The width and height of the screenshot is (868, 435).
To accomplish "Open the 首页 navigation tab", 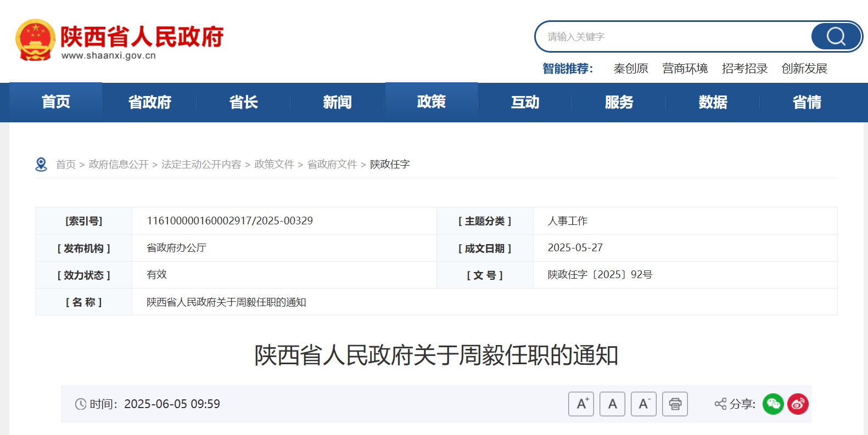I will [x=56, y=102].
